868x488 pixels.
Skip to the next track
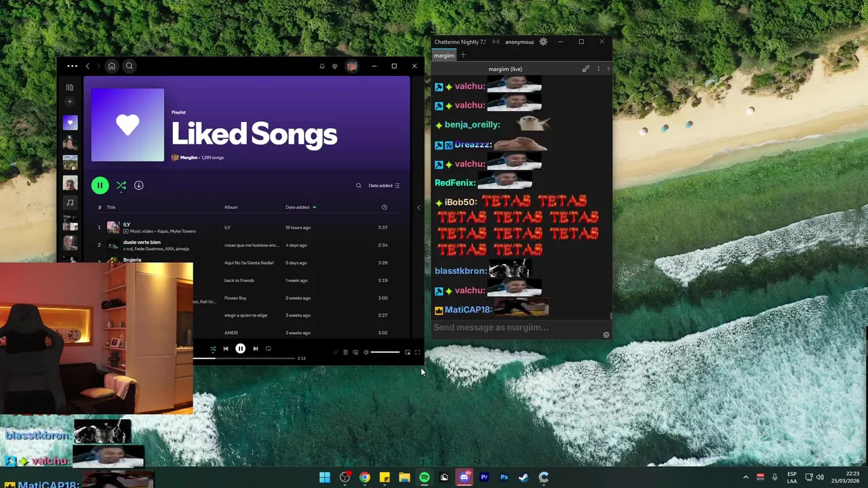tap(256, 349)
